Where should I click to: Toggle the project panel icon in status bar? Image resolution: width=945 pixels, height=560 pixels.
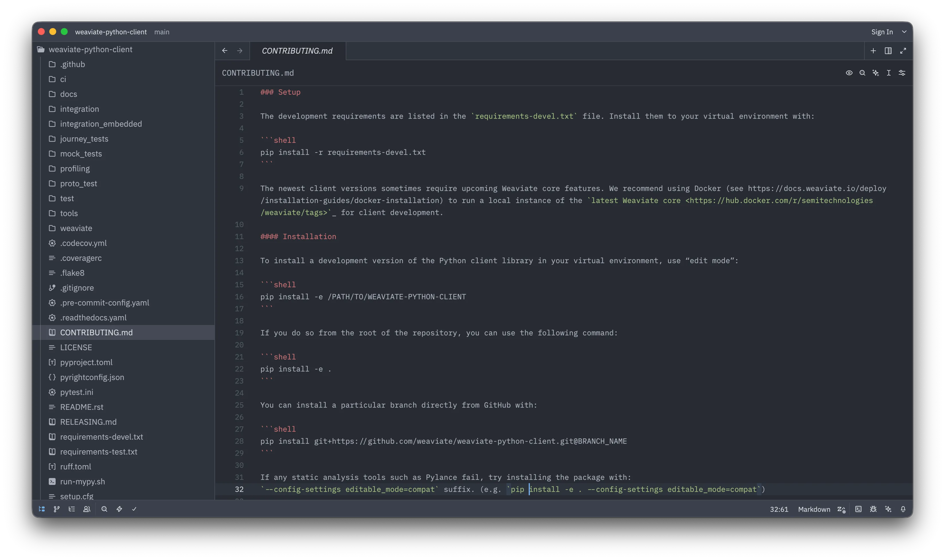[42, 509]
